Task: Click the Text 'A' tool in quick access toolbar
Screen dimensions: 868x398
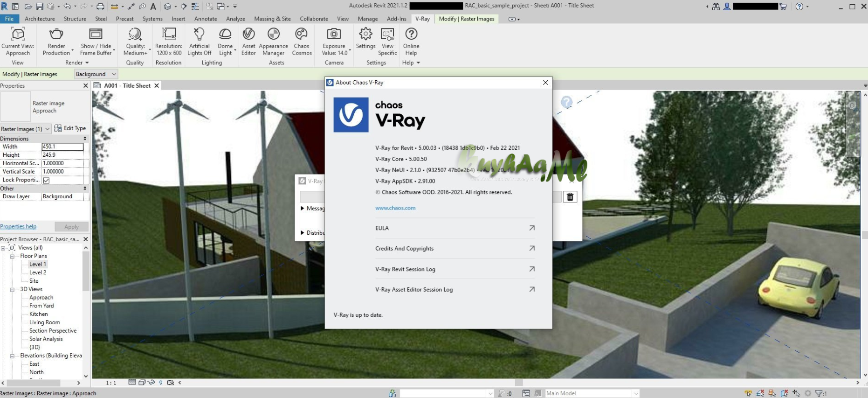Action: 153,7
